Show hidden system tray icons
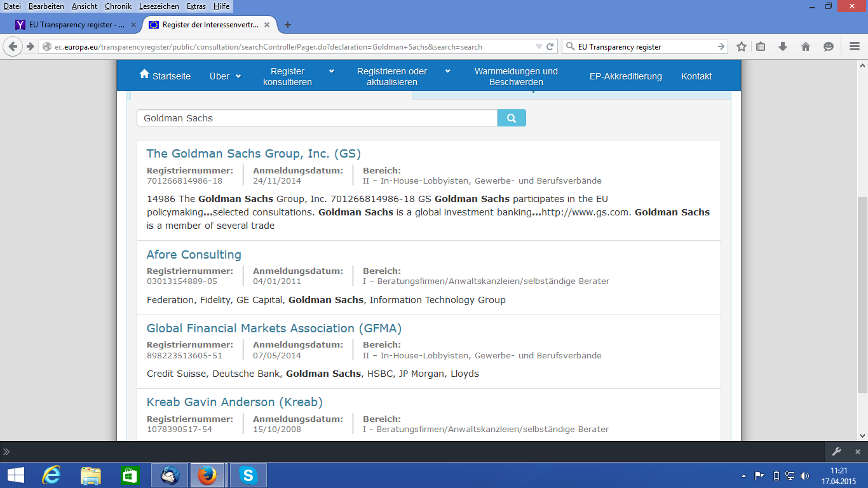Screen dimensions: 868x488 coord(743,475)
